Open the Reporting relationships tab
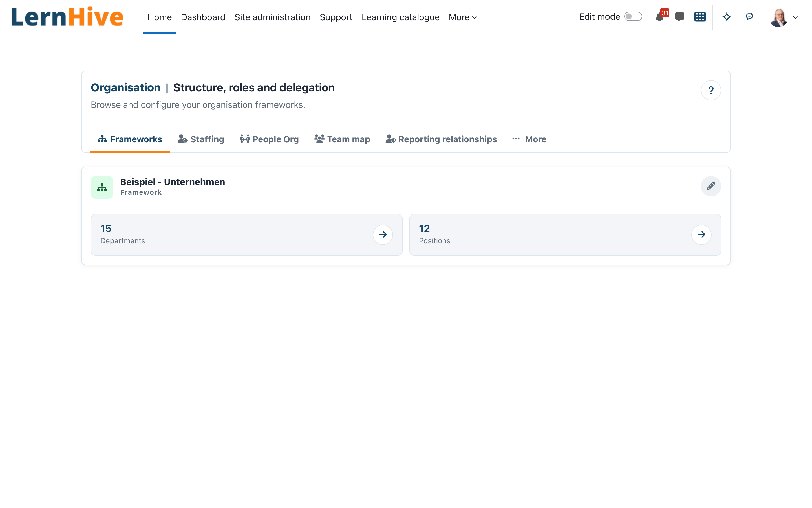 click(441, 139)
